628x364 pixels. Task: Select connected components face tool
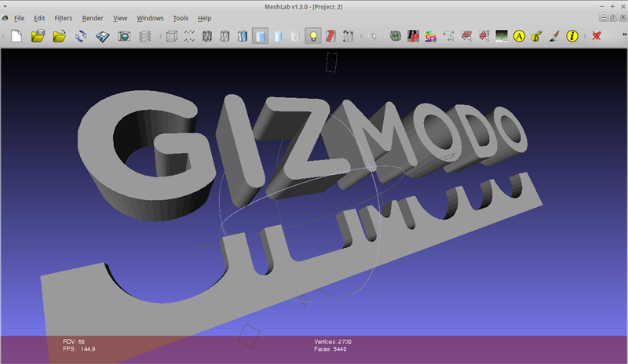[484, 36]
